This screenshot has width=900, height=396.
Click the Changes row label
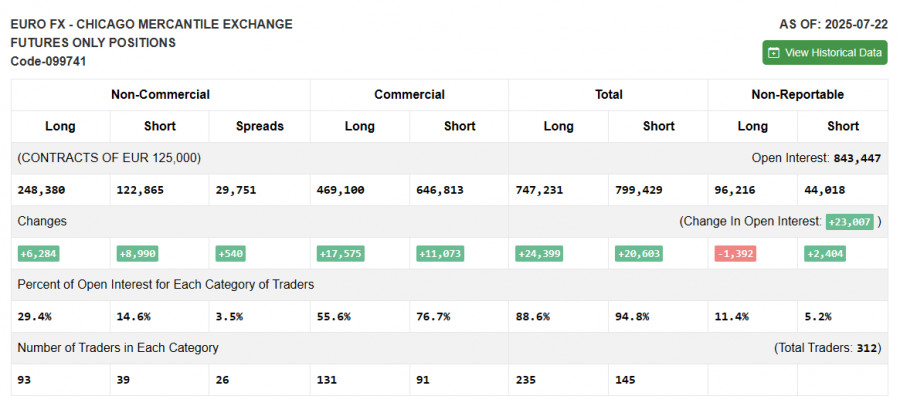pyautogui.click(x=42, y=222)
